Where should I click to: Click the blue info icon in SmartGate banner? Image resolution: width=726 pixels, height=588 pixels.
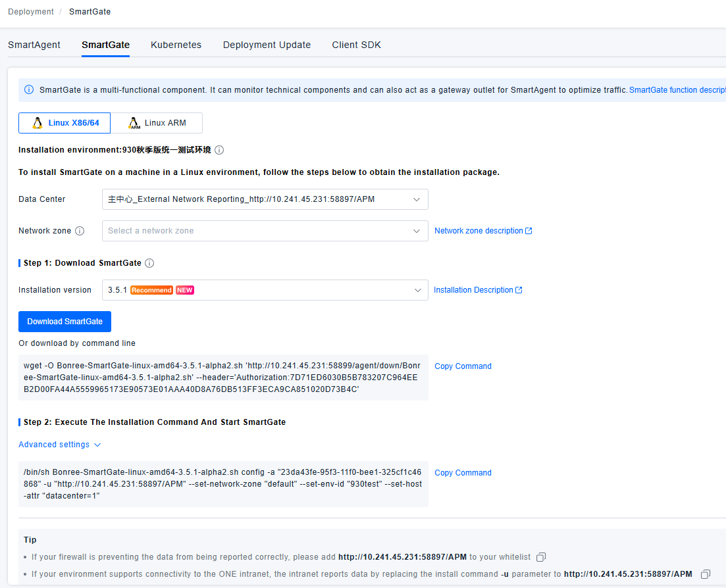[29, 89]
